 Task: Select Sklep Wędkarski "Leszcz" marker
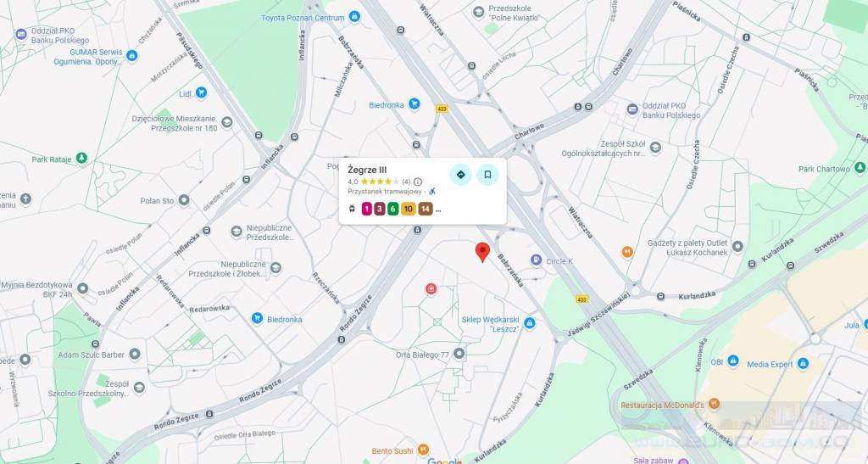tap(529, 323)
